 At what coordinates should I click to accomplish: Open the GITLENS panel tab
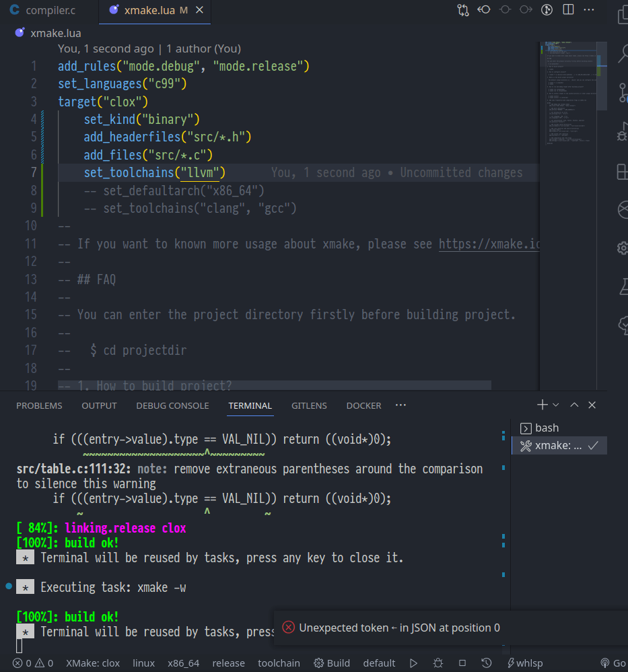(x=309, y=405)
